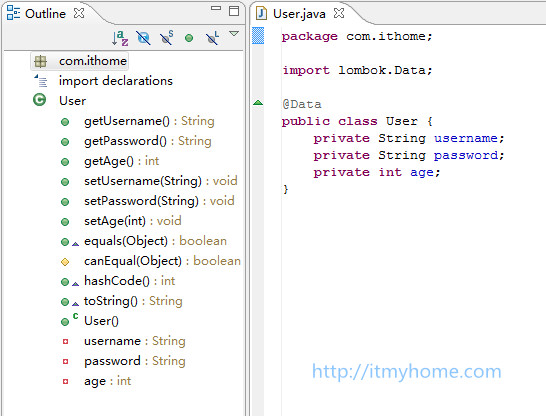Click public icon beside setUsername(String)

[65, 182]
